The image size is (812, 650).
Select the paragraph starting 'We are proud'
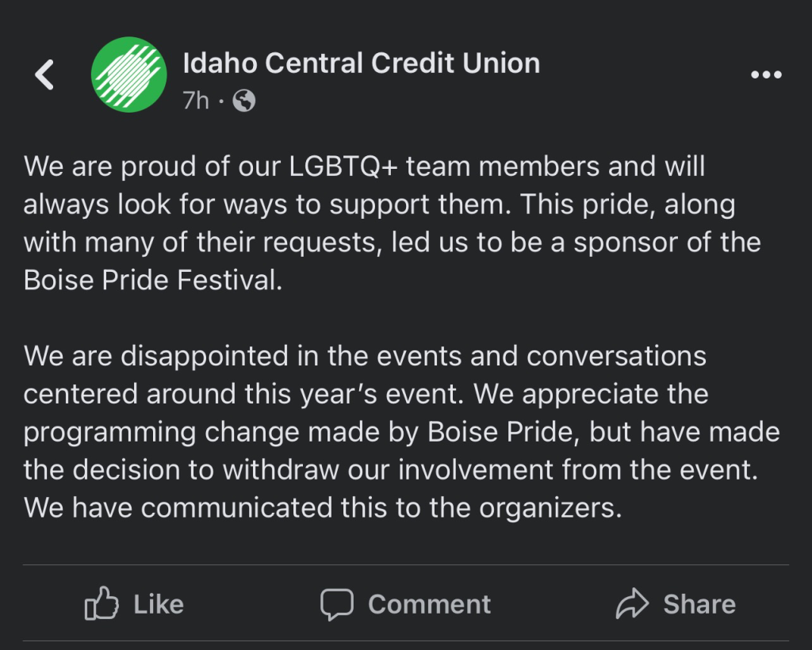(x=392, y=223)
